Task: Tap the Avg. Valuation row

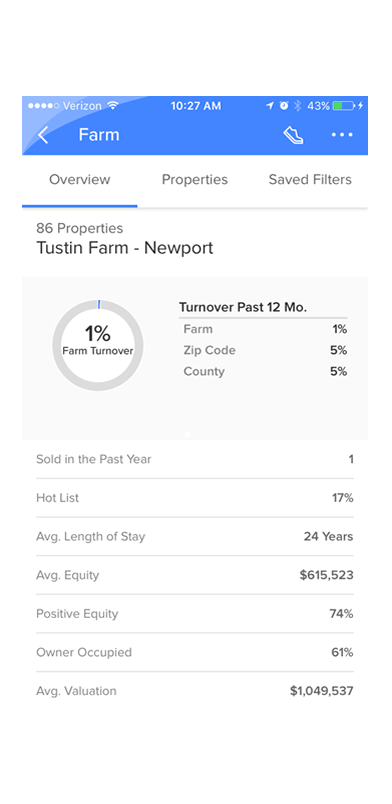Action: click(x=195, y=691)
